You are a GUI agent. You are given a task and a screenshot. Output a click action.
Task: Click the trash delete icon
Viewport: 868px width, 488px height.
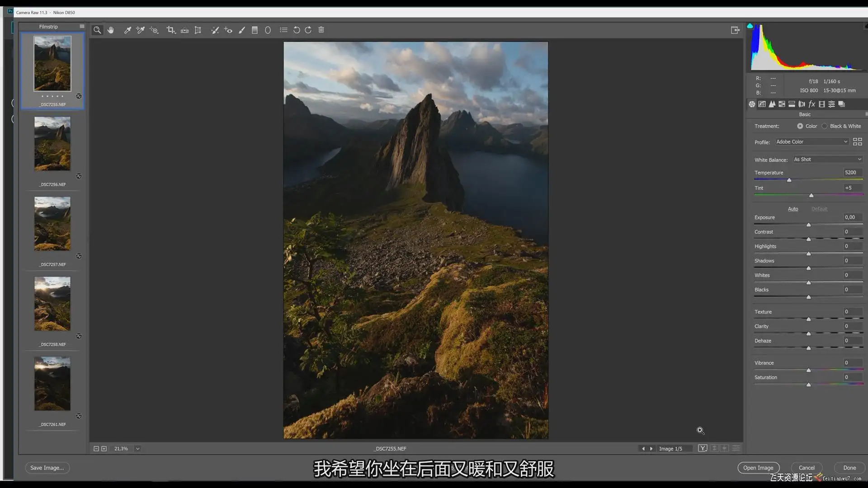pyautogui.click(x=321, y=30)
